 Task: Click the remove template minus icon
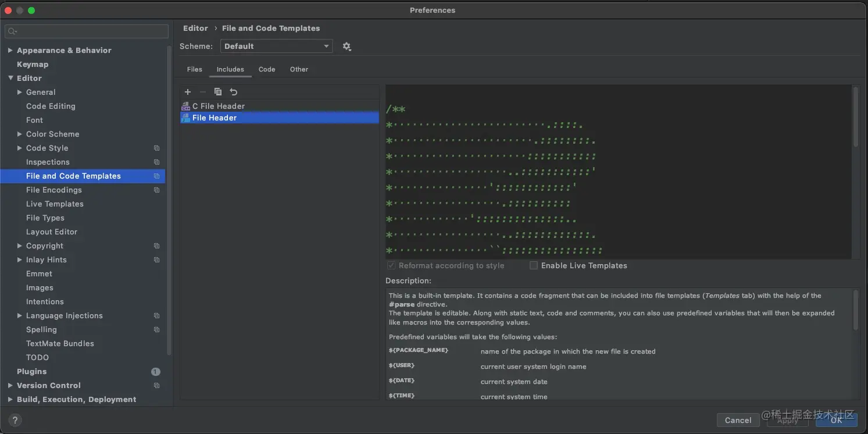pyautogui.click(x=203, y=92)
